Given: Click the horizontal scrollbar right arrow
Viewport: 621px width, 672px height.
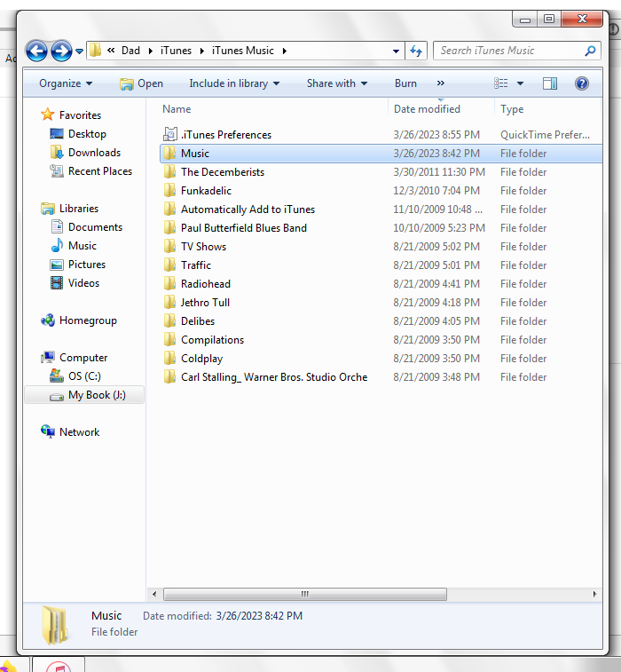Looking at the screenshot, I should pyautogui.click(x=594, y=594).
